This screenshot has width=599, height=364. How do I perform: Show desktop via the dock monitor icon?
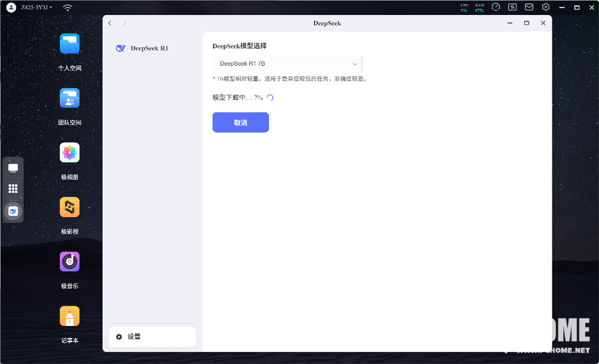point(13,168)
